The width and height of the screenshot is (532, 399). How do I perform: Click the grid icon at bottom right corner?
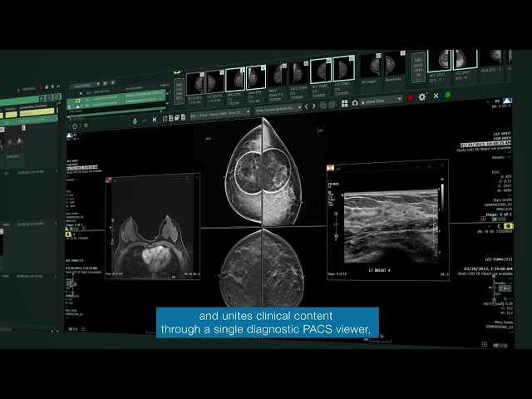[485, 344]
